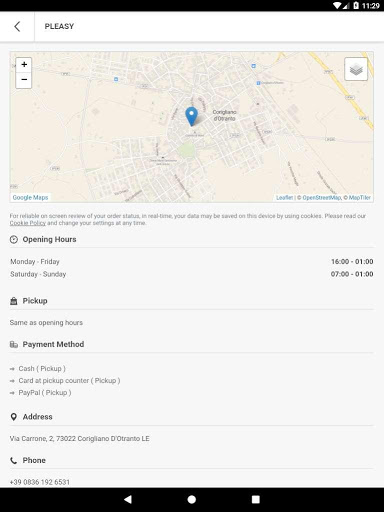This screenshot has width=384, height=512.
Task: Tap the Android back navigation button
Action: click(128, 499)
